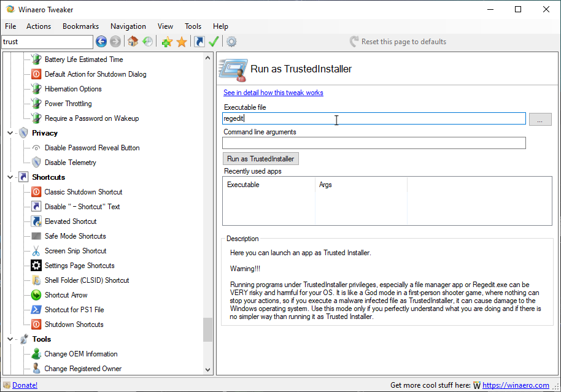Click the Command line arguments input field
561x392 pixels.
pyautogui.click(x=374, y=143)
